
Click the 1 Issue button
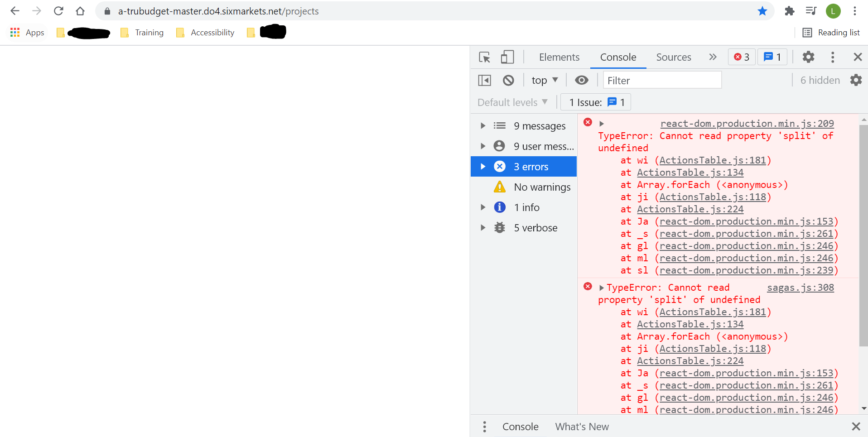595,102
